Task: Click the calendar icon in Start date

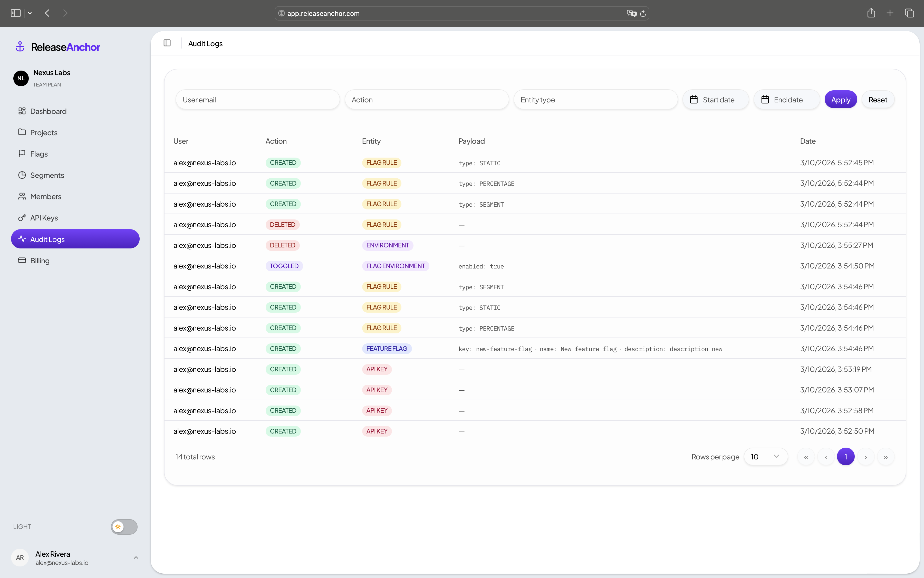Action: coord(694,100)
